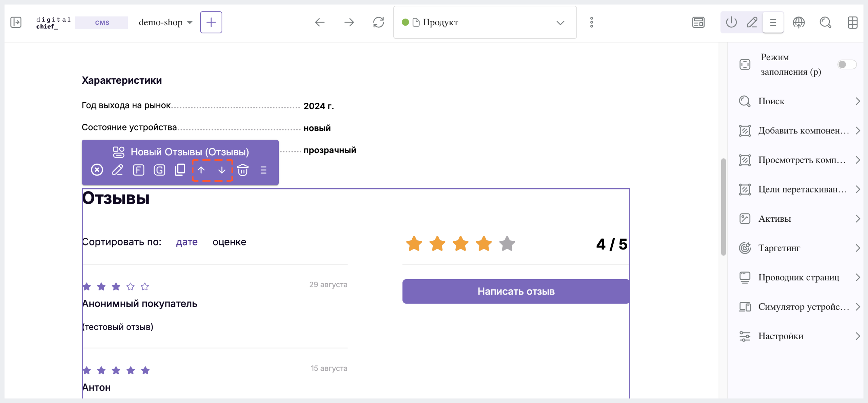Image resolution: width=868 pixels, height=403 pixels.
Task: Select the list menu mode icon
Action: 773,23
